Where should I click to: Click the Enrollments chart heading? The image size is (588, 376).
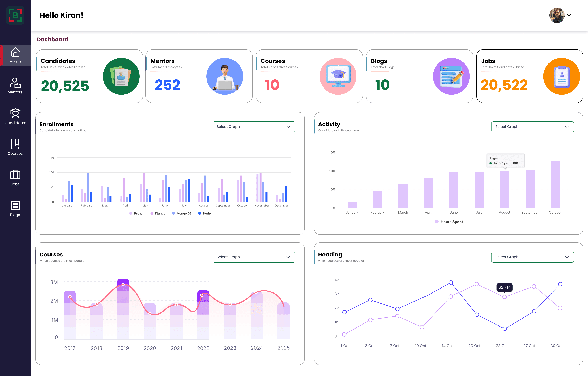(x=56, y=124)
